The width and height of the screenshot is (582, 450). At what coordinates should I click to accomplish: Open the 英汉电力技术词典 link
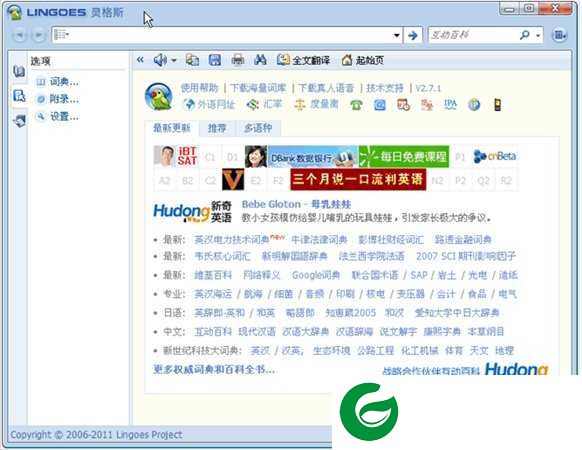(232, 239)
